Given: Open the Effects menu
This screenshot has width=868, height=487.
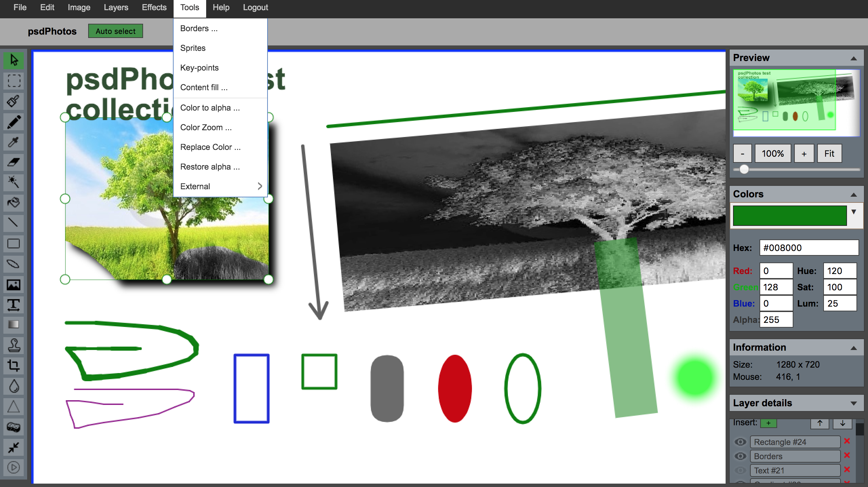Looking at the screenshot, I should pos(154,7).
